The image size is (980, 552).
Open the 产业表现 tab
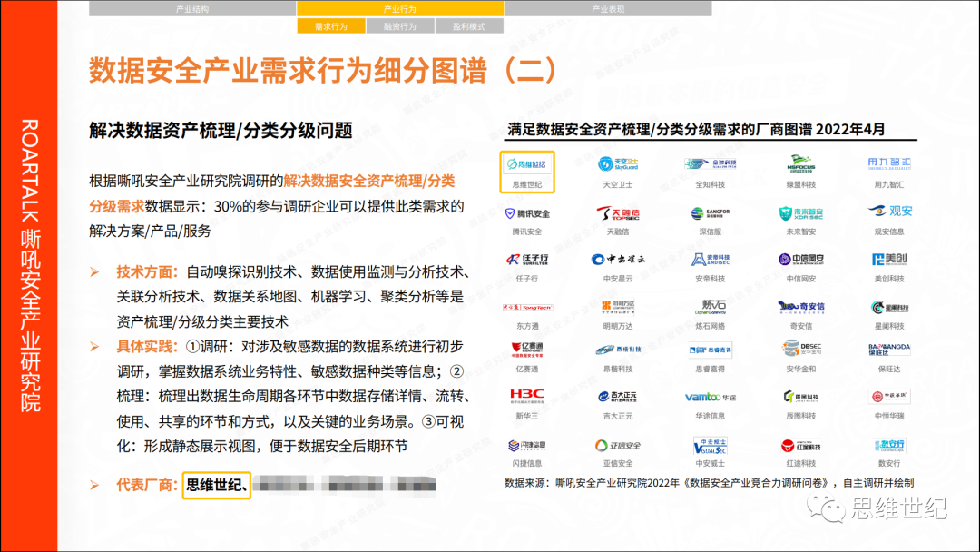click(608, 9)
